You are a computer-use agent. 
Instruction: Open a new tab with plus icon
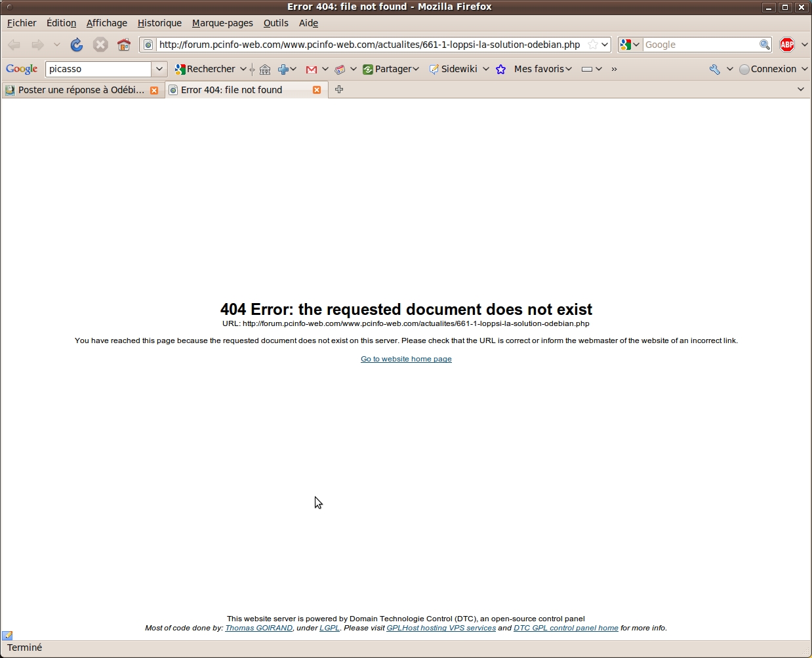point(339,90)
